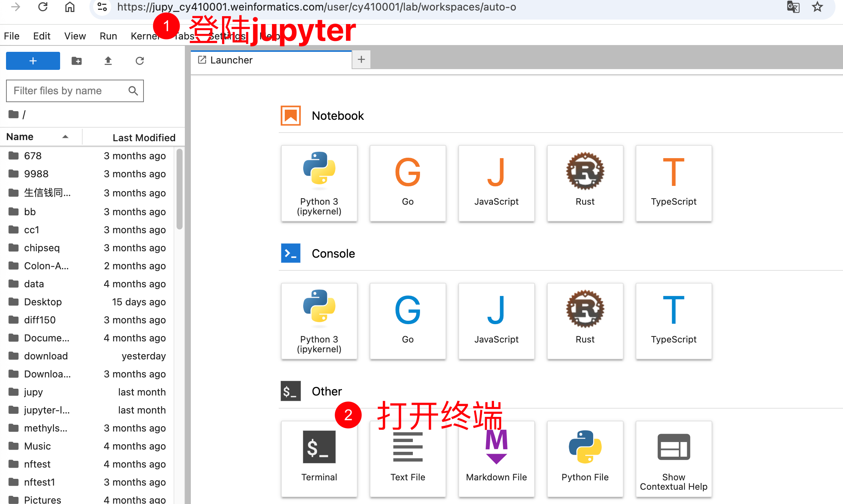Launch a Python 3 ipykernel notebook
Image resolution: width=843 pixels, height=504 pixels.
pyautogui.click(x=319, y=183)
